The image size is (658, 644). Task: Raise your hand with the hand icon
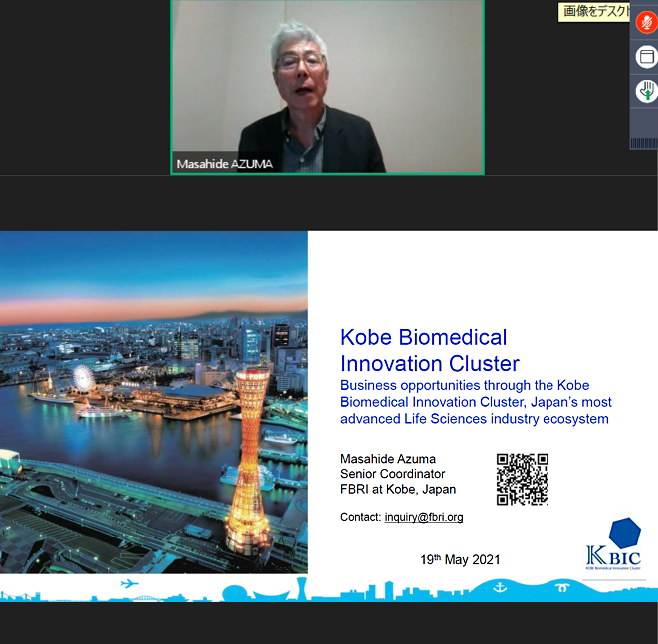(x=647, y=91)
